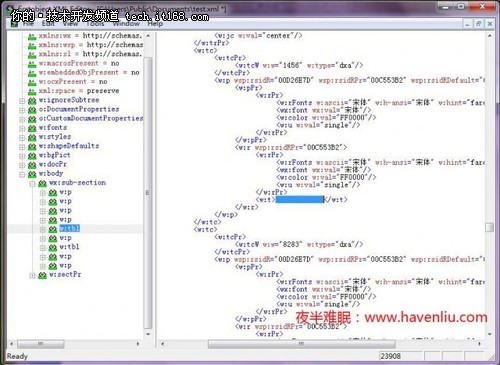Click the highlighted text inside the w:t tag

[x=300, y=199]
